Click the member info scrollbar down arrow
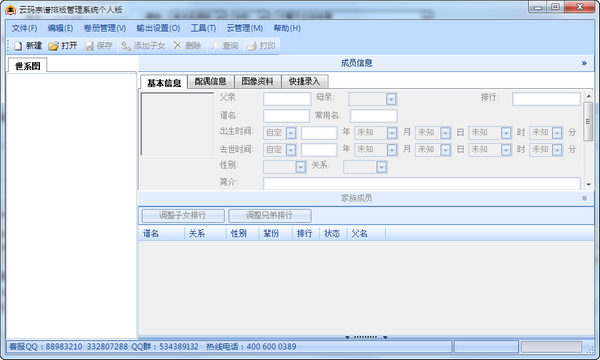This screenshot has width=600, height=360. click(589, 185)
